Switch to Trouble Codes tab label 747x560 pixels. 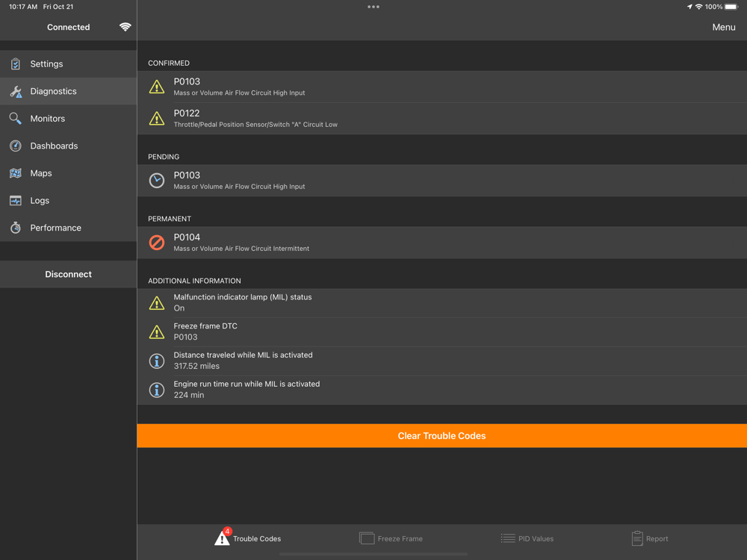257,538
